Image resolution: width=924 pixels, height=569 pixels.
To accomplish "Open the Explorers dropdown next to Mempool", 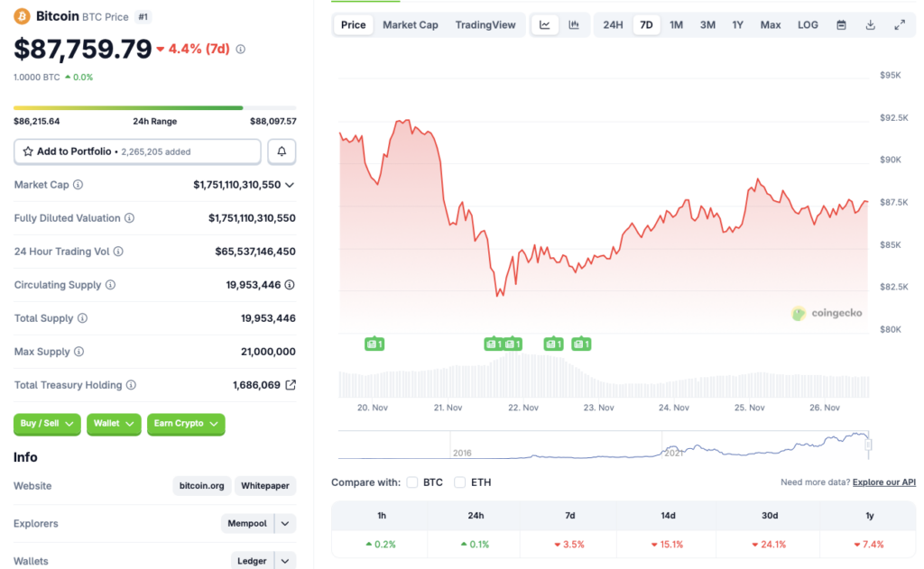I will (x=283, y=523).
